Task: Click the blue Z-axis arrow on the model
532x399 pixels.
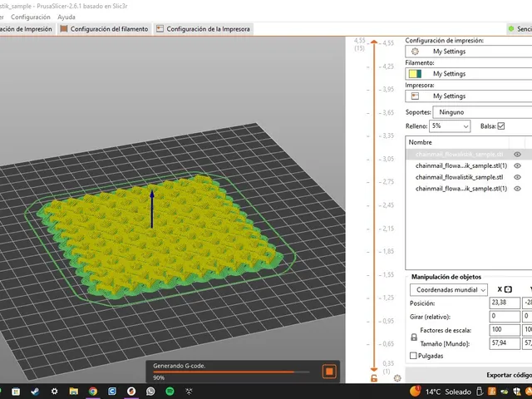Action: point(152,209)
